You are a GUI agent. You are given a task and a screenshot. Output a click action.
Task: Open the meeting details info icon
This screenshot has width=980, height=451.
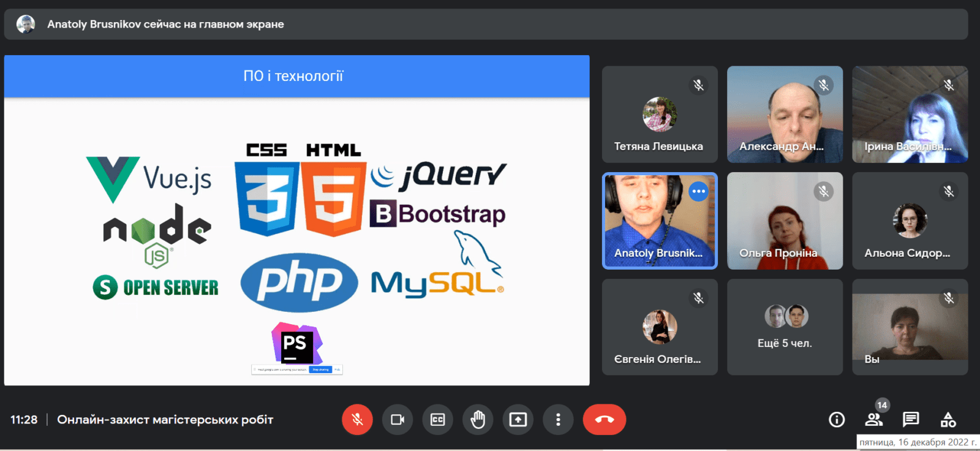click(837, 420)
